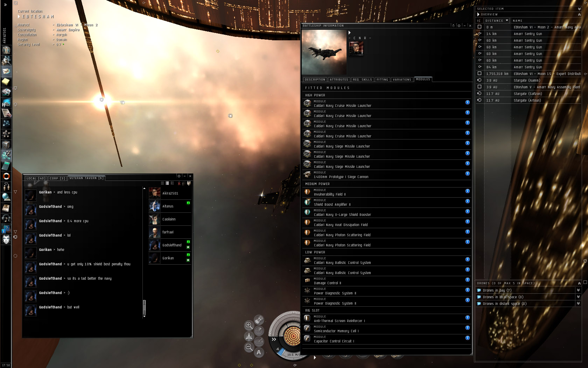The width and height of the screenshot is (588, 368).
Task: Click station bracket for Ebtesham VI - Moon 15
Action: [x=479, y=74]
